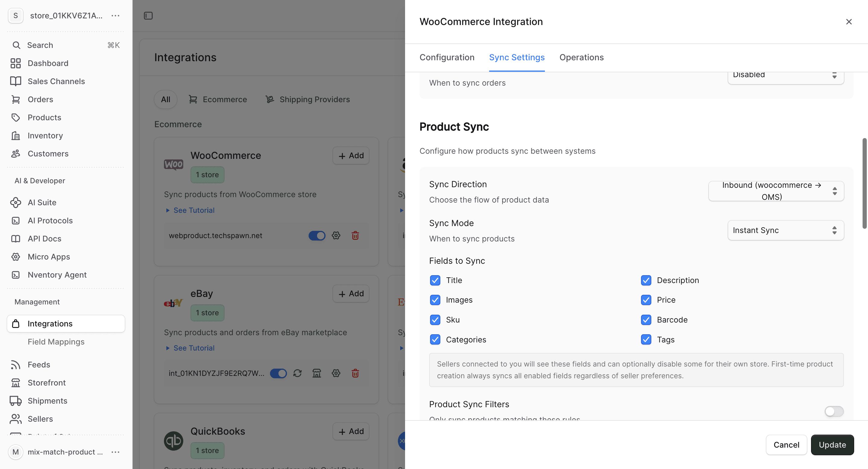Click the panel vertical scrollbar
This screenshot has height=469, width=868.
coord(865,184)
